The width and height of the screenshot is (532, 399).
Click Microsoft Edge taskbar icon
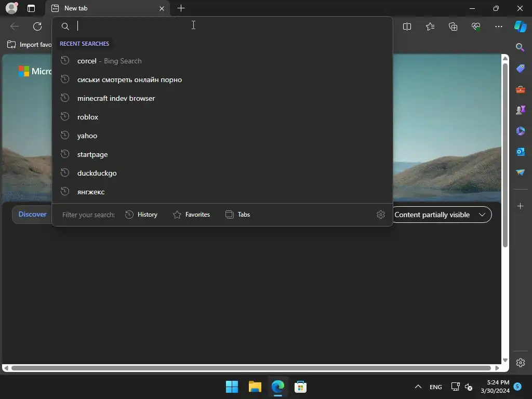pos(277,387)
